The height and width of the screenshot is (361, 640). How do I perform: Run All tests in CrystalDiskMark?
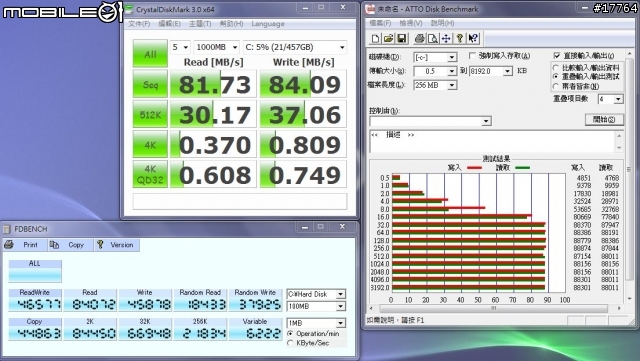point(150,53)
